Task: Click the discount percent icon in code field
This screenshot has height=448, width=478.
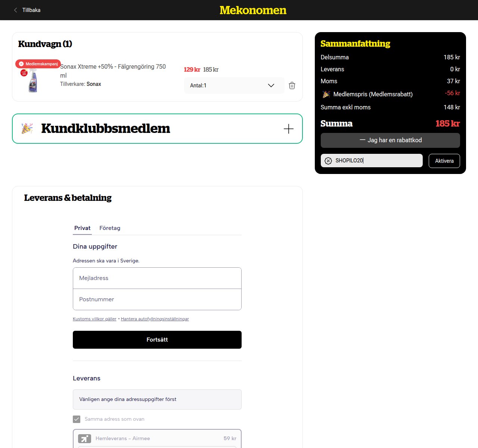Action: (x=328, y=161)
